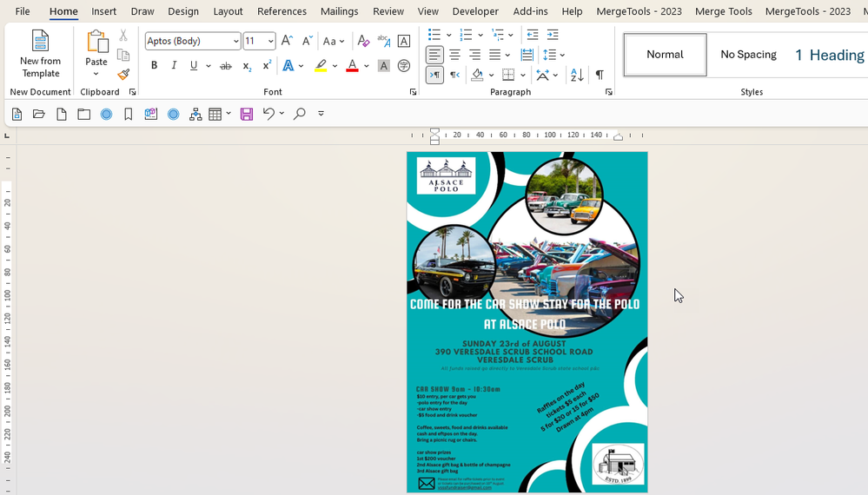Click the Open folder icon in quick access toolbar
This screenshot has width=868, height=495.
pos(39,114)
